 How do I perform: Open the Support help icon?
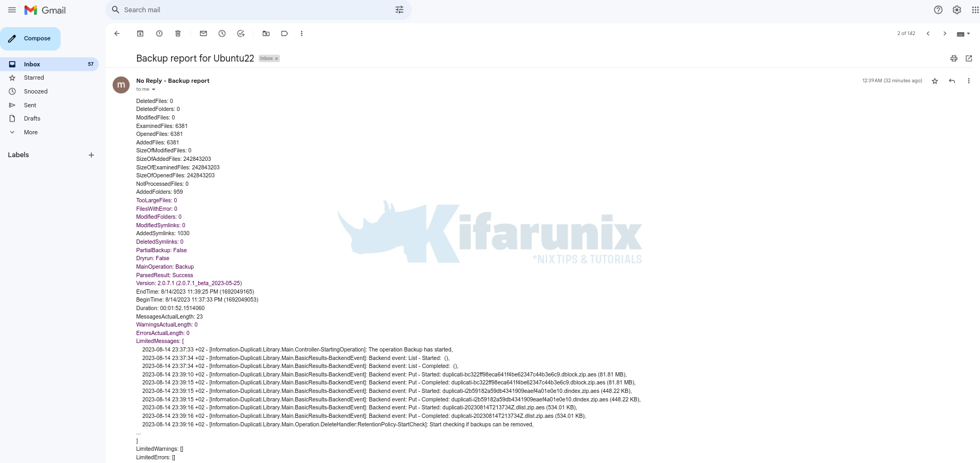click(x=938, y=10)
